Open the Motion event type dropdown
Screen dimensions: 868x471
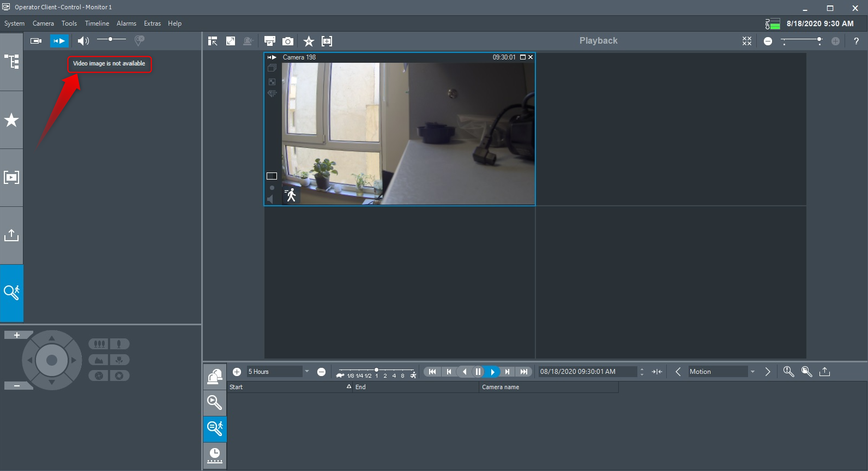click(752, 372)
